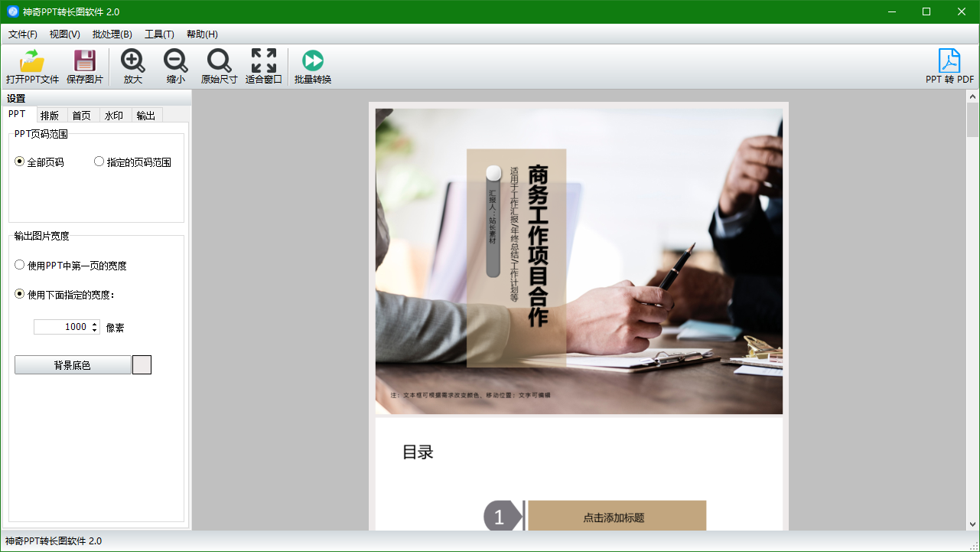
Task: Switch to the 排版 settings tab
Action: click(x=50, y=116)
